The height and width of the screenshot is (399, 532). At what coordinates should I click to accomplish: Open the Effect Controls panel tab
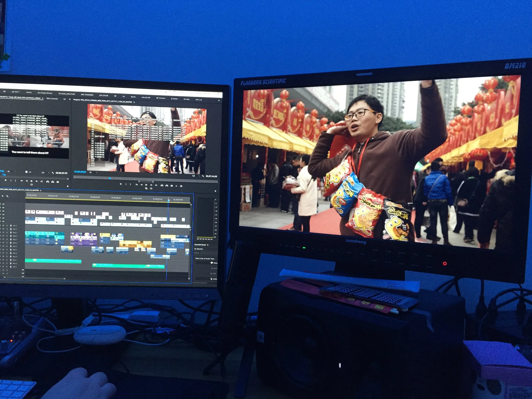pyautogui.click(x=52, y=99)
